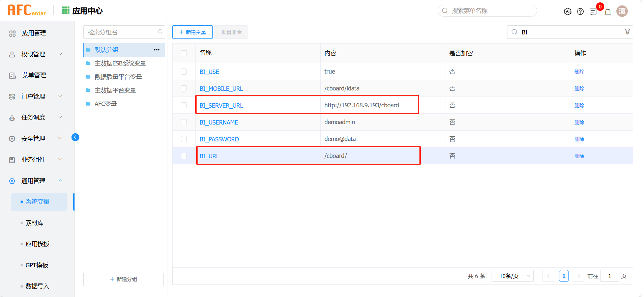Toggle the select-all header checkbox
Viewport: 644px width, 297px height.
click(x=184, y=53)
